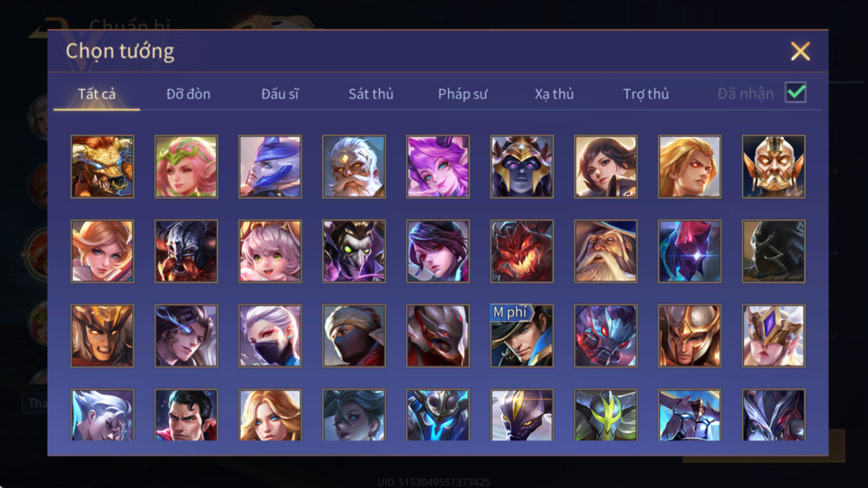Open the Đấu sĩ tab
Image resolution: width=868 pixels, height=488 pixels.
(280, 94)
